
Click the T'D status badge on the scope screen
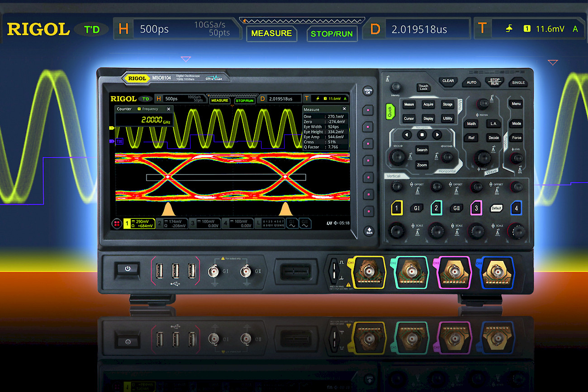[x=145, y=99]
